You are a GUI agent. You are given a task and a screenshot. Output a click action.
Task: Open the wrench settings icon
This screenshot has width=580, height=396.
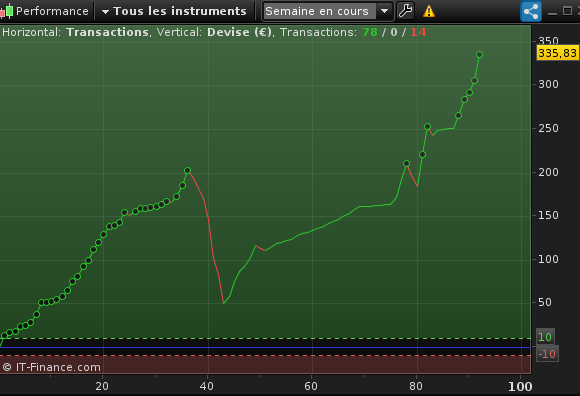[x=405, y=11]
